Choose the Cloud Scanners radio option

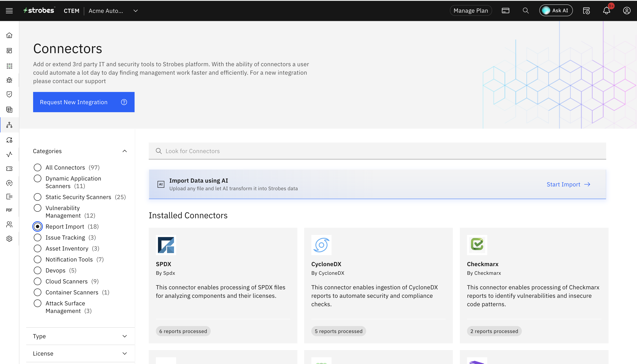[x=38, y=281]
